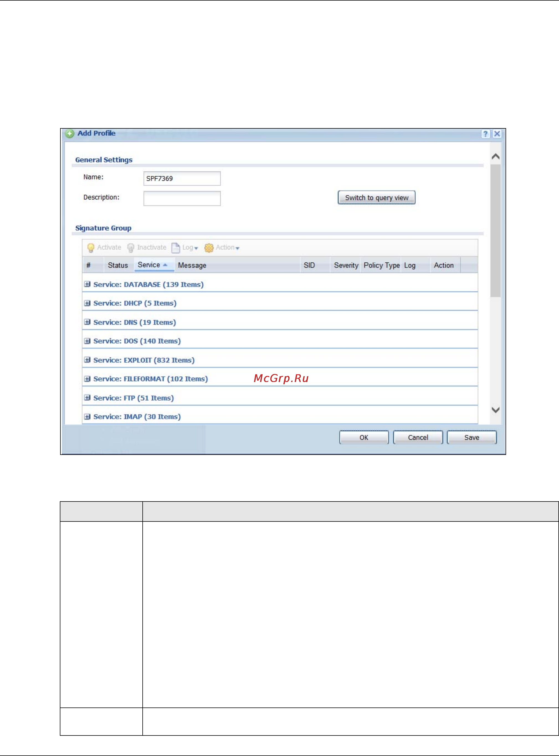Viewport: 559px width, 756px height.
Task: Click the Message column header
Action: click(237, 265)
